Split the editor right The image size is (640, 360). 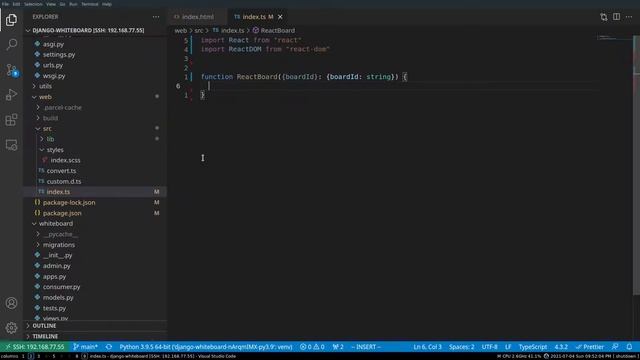[616, 17]
